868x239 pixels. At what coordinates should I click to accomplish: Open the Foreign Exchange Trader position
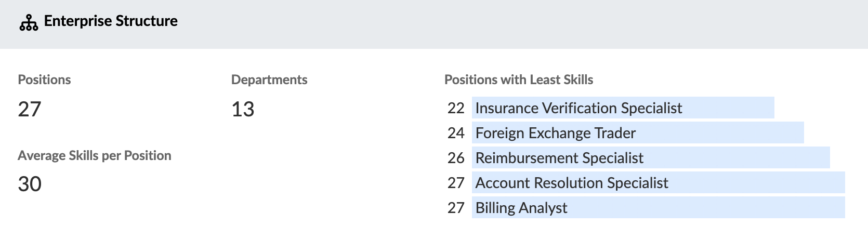click(555, 133)
